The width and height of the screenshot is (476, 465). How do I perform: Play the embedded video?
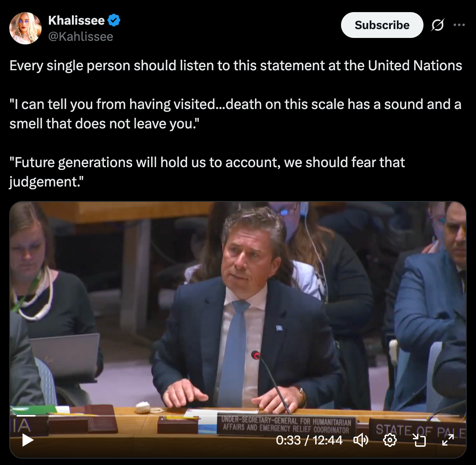[x=27, y=440]
